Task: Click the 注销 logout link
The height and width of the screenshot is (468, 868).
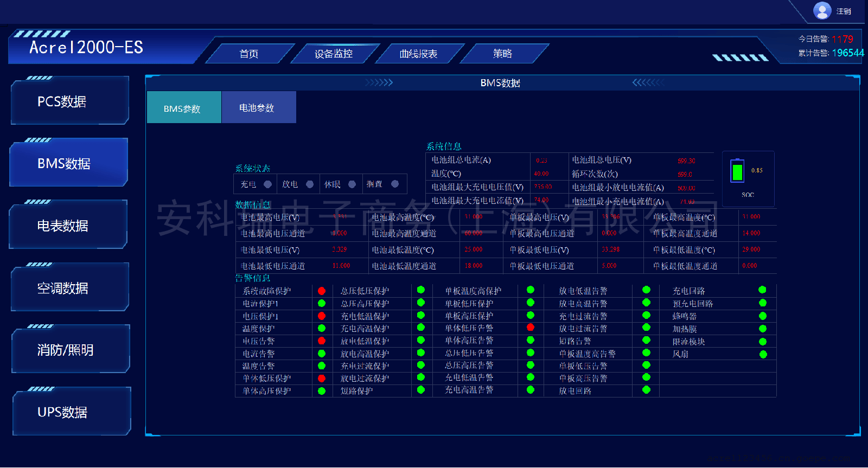Action: 844,11
